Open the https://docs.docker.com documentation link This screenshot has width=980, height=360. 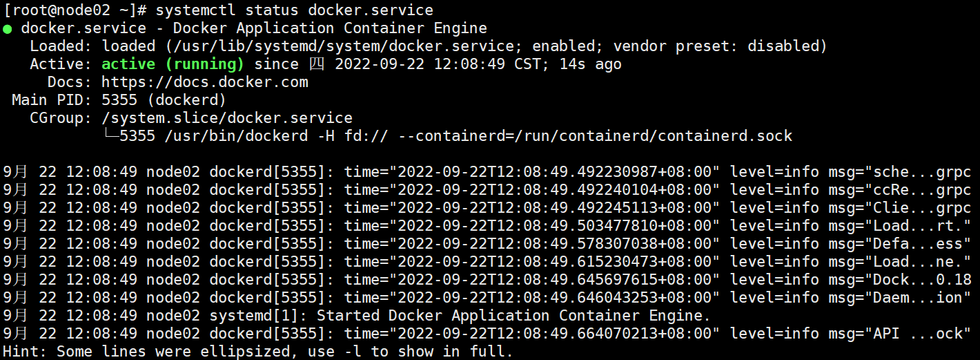tap(204, 82)
